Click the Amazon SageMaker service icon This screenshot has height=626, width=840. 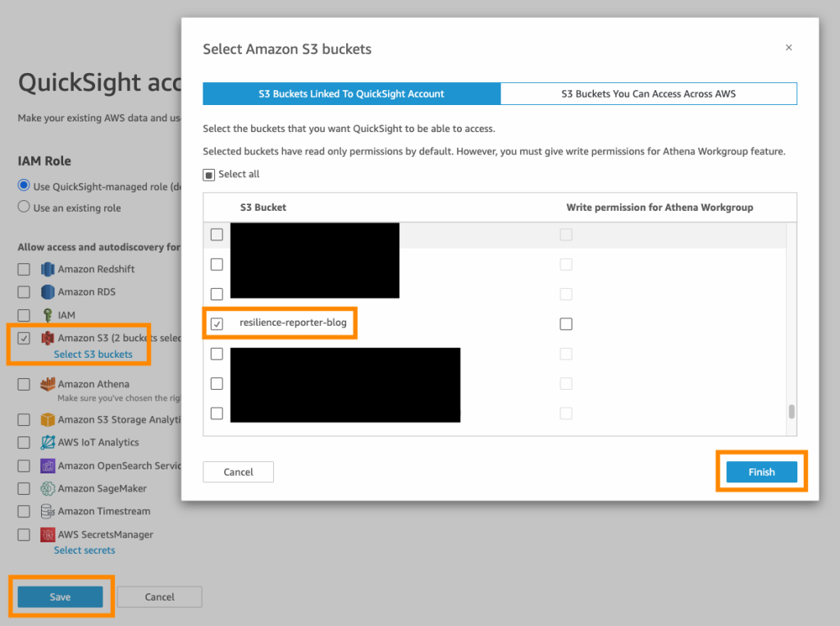point(47,488)
